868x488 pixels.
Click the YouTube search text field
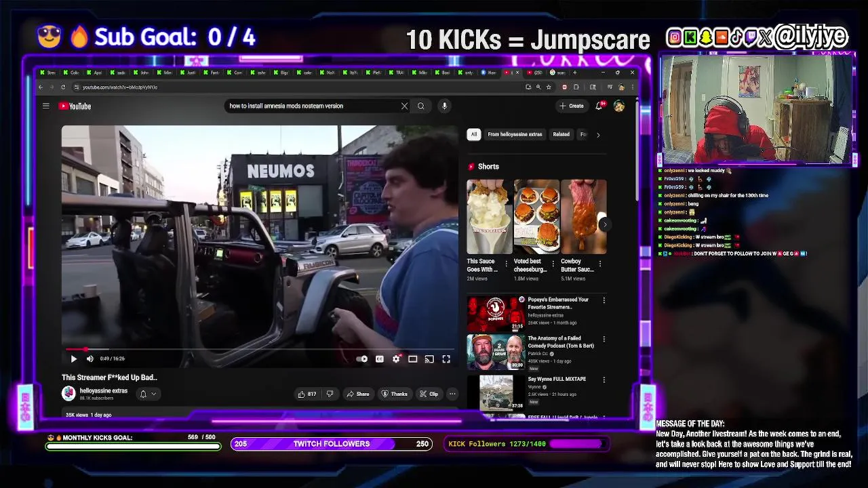[x=312, y=106]
